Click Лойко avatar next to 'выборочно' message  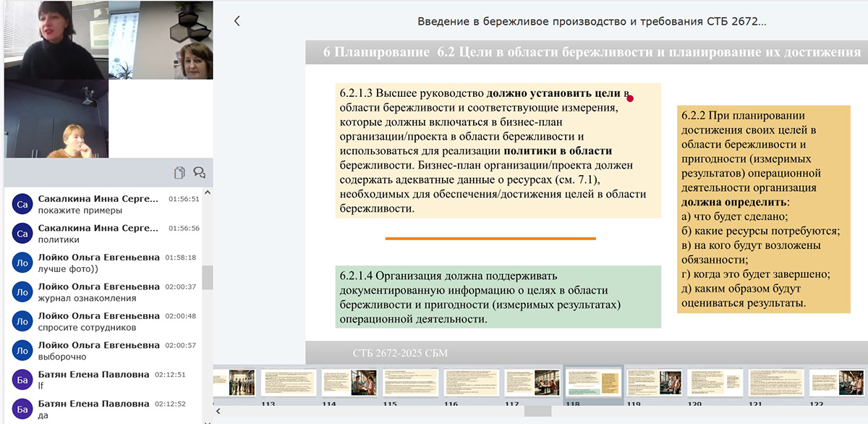click(22, 351)
